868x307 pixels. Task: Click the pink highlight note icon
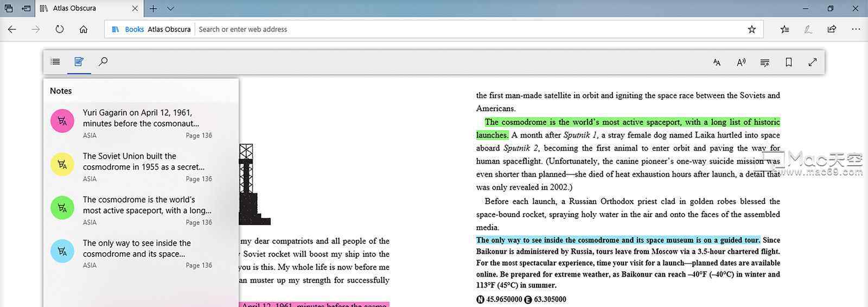(62, 121)
